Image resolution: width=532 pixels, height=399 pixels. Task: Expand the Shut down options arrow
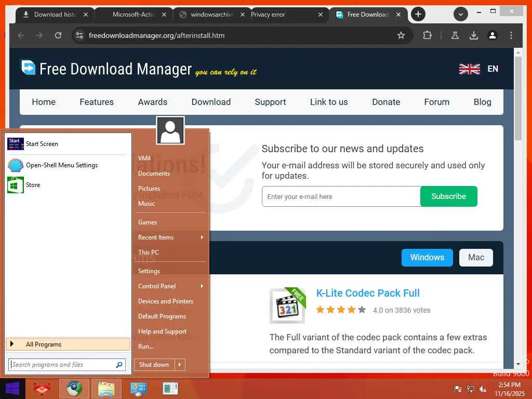click(x=180, y=365)
